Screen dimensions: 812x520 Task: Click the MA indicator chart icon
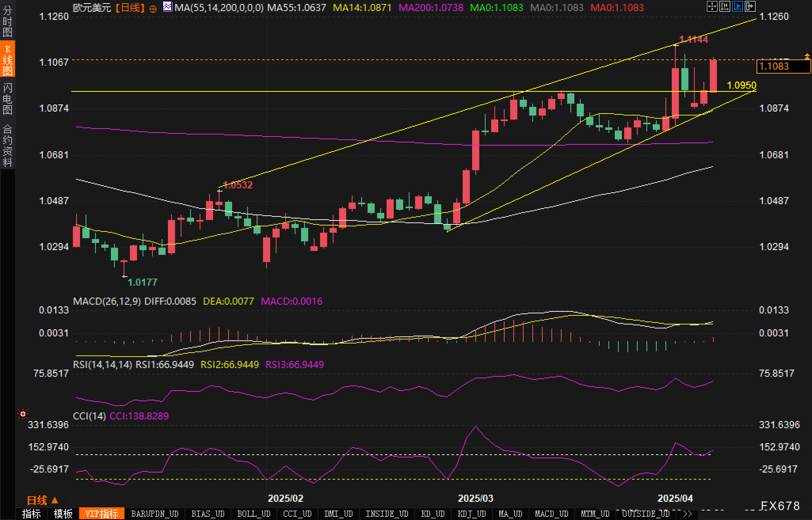pyautogui.click(x=168, y=7)
